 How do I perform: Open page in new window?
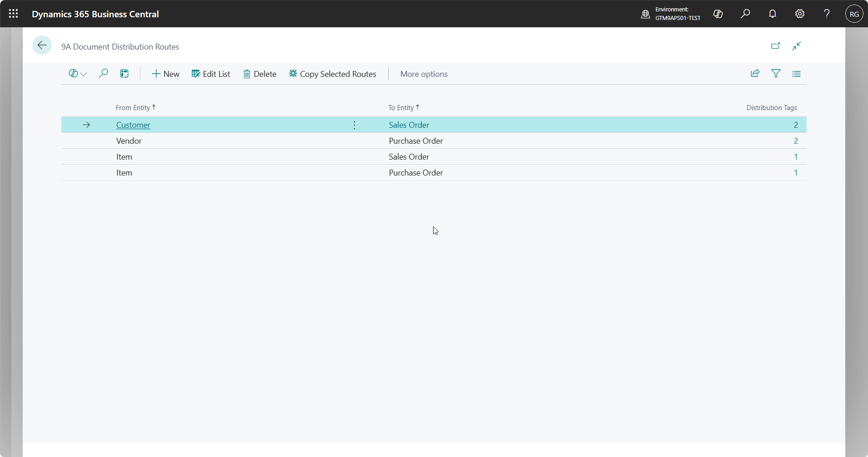pos(775,46)
